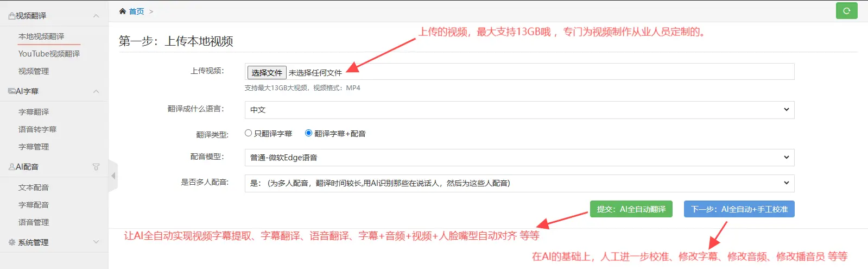The width and height of the screenshot is (868, 269).
Task: Click 下一步: AI全自动+手工校准 button
Action: [739, 209]
